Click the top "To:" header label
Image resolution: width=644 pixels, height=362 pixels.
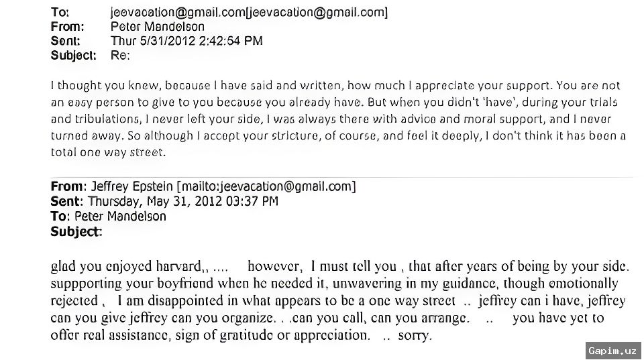click(60, 13)
